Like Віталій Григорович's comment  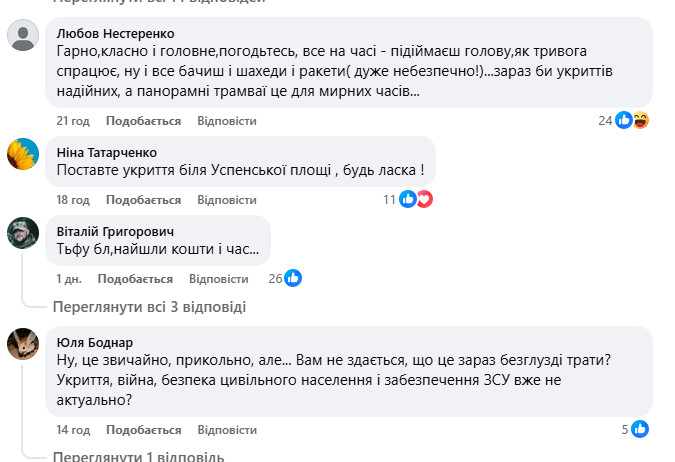click(x=135, y=278)
